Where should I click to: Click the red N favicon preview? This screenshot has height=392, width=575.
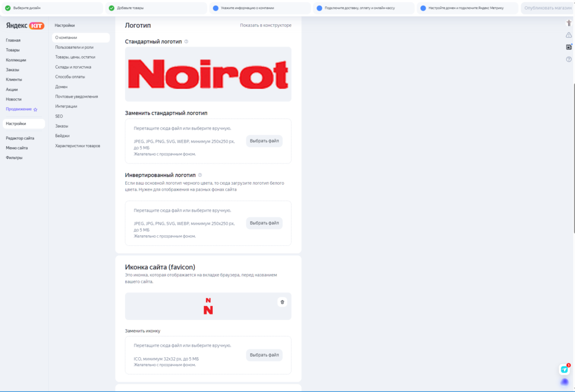tap(208, 306)
